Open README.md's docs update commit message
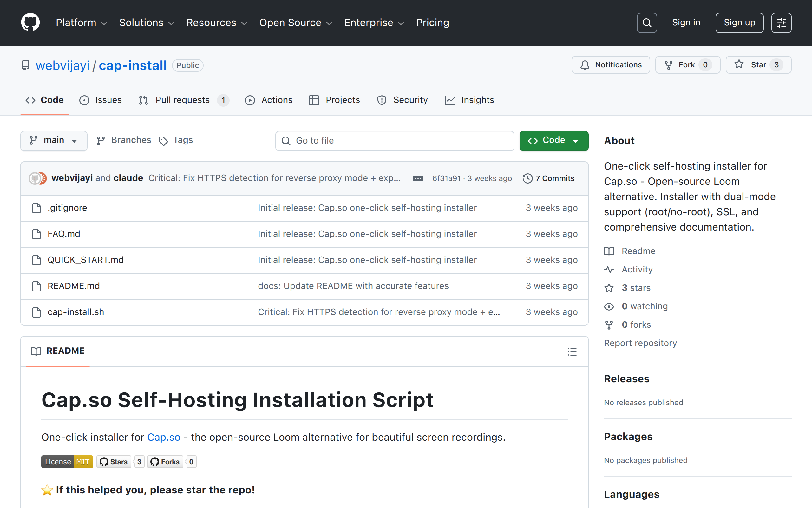Viewport: 812px width, 508px height. point(353,286)
